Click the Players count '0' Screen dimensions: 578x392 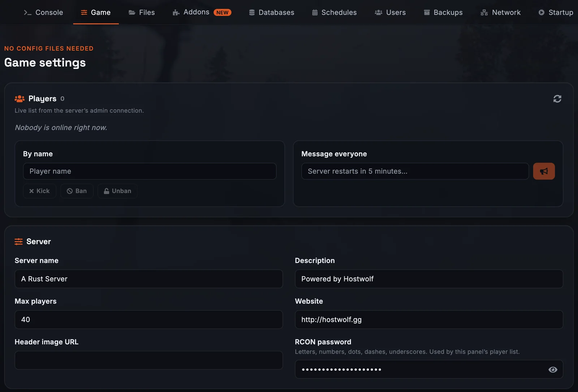coord(62,99)
